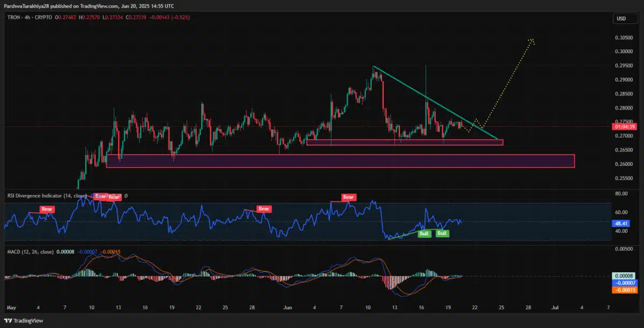Select the TRON · 4h · CRYPTO symbol title
Screen dimensions: 644x328
pos(30,17)
